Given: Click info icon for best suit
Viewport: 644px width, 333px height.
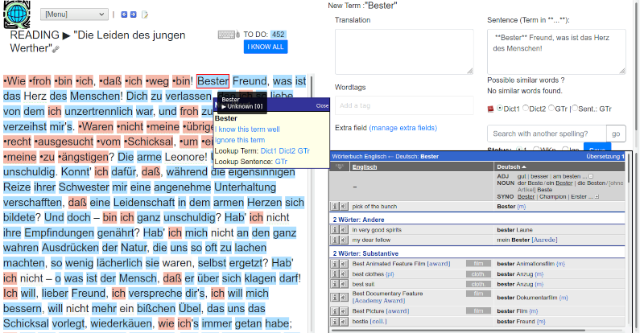Looking at the screenshot, I should (x=335, y=284).
